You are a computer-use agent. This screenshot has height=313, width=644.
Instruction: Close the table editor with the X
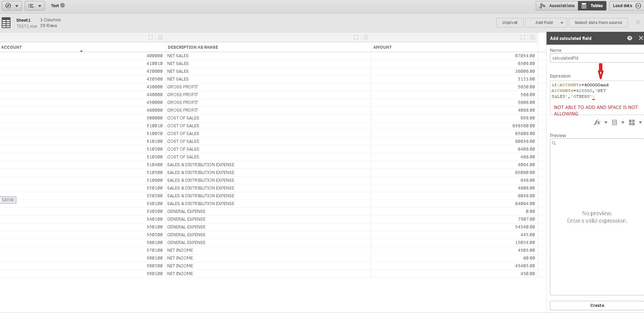pyautogui.click(x=638, y=22)
